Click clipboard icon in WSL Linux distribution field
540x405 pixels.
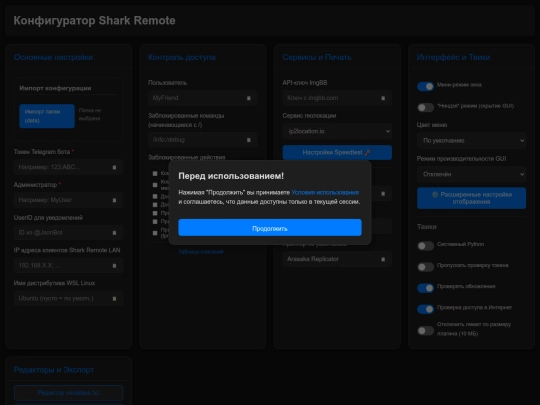[114, 299]
